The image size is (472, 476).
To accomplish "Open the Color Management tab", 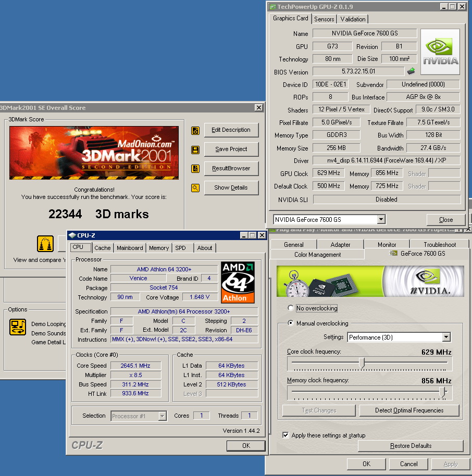I will click(317, 254).
